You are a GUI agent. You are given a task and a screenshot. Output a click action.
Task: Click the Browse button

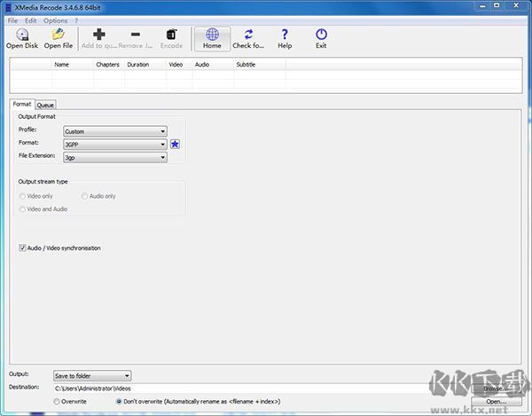496,389
